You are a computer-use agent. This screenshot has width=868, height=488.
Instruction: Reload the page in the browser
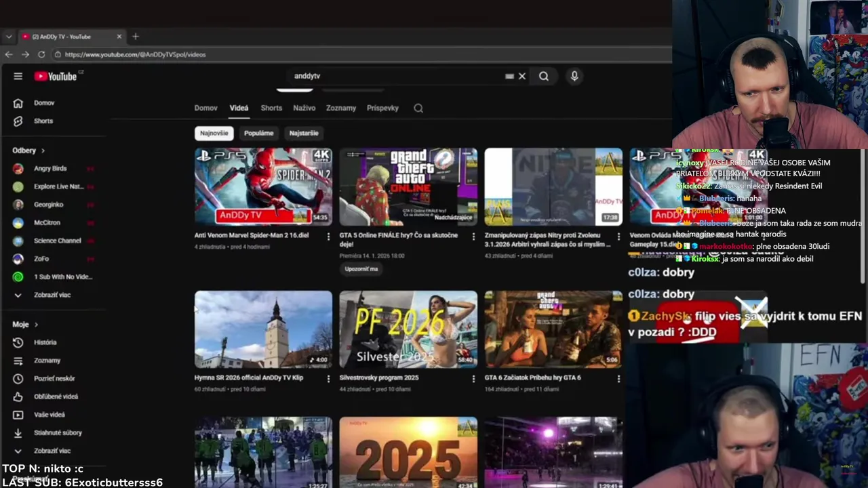click(41, 54)
